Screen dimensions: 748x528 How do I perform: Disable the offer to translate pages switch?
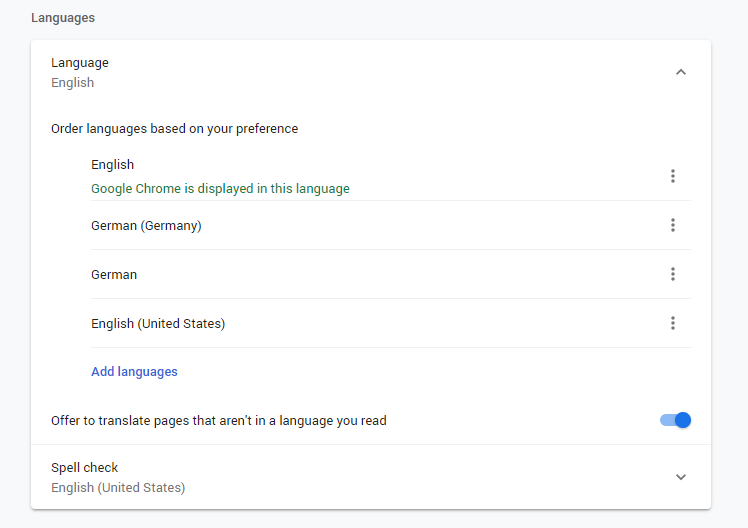(x=676, y=421)
